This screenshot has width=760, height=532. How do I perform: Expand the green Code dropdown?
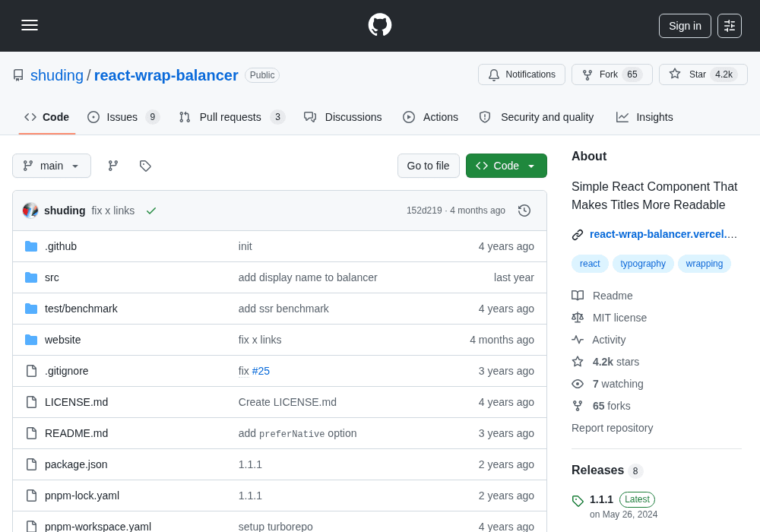pyautogui.click(x=506, y=166)
